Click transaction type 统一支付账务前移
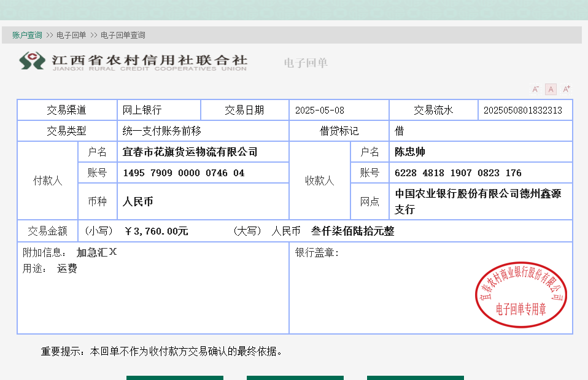 [x=161, y=131]
